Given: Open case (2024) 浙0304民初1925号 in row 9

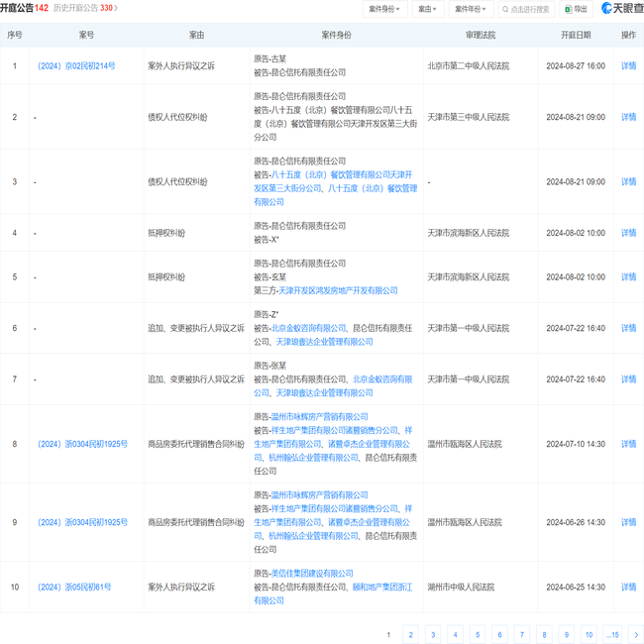Looking at the screenshot, I should point(82,522).
